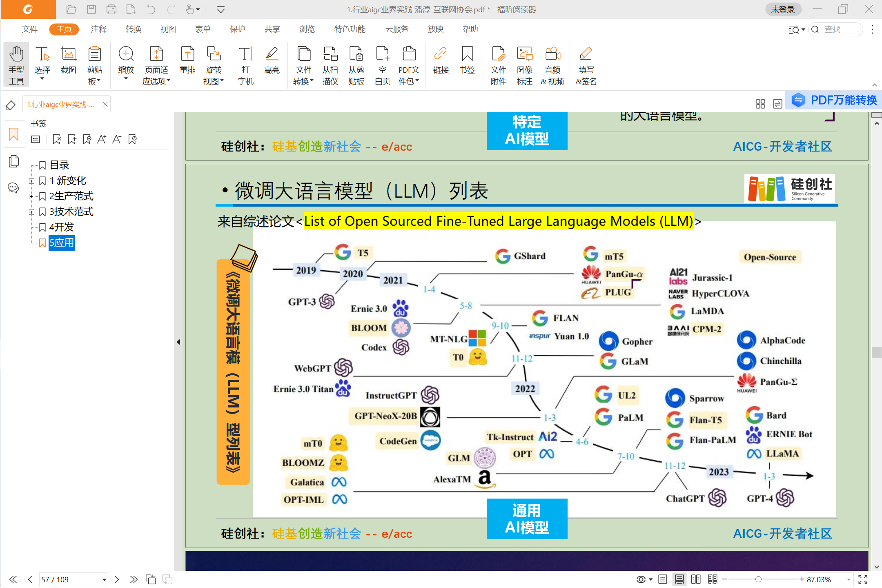Toggle the Bookmarks side panel

click(x=13, y=134)
